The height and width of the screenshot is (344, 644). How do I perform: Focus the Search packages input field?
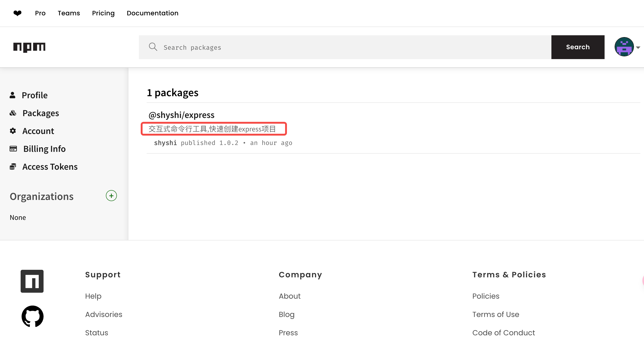(x=345, y=47)
